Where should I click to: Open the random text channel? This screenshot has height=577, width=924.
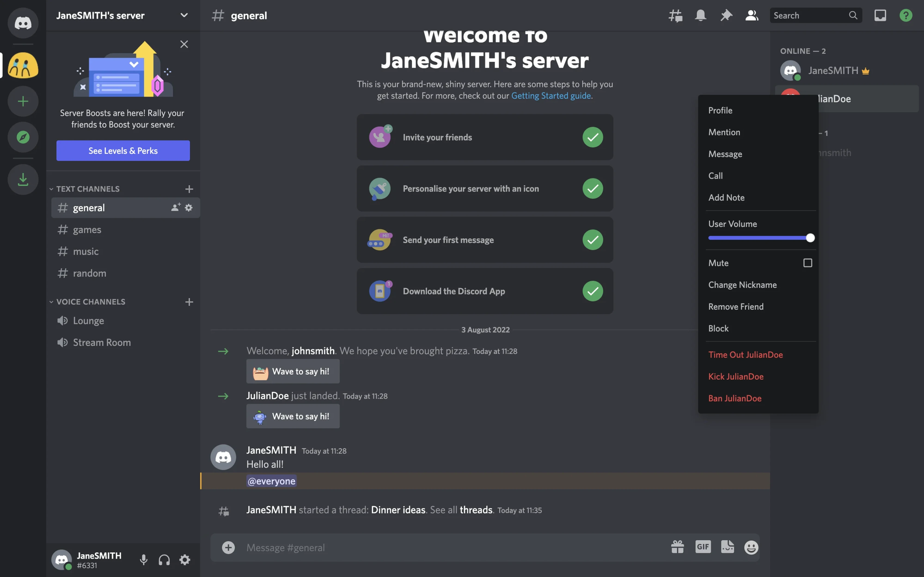pos(125,273)
